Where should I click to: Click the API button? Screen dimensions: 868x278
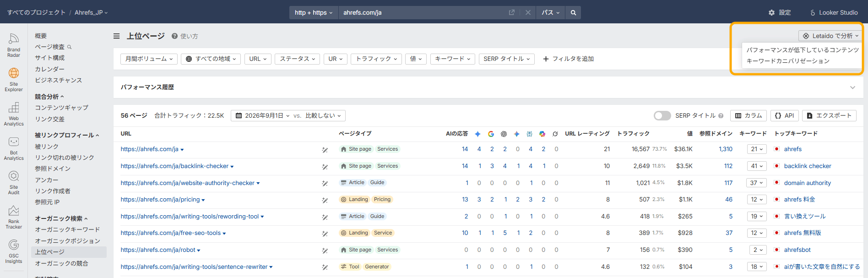click(x=785, y=115)
